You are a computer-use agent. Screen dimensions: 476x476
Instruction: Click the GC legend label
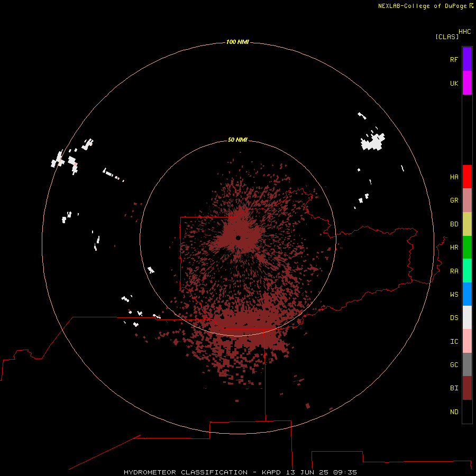point(454,364)
